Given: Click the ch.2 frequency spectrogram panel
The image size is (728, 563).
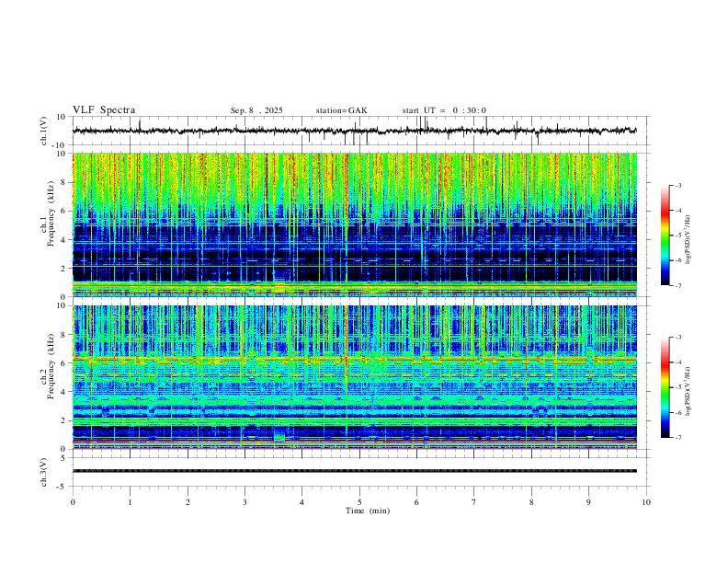Looking at the screenshot, I should pos(354,377).
